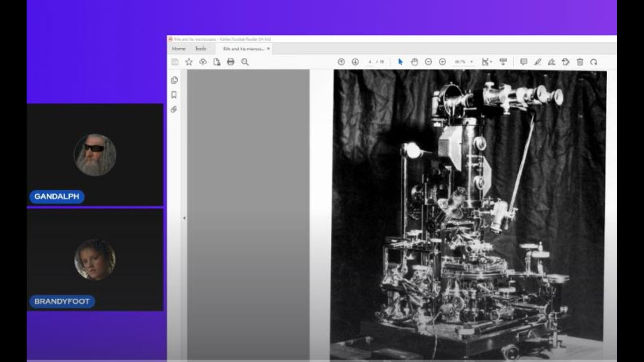Add a comment with sticky note icon

[523, 62]
